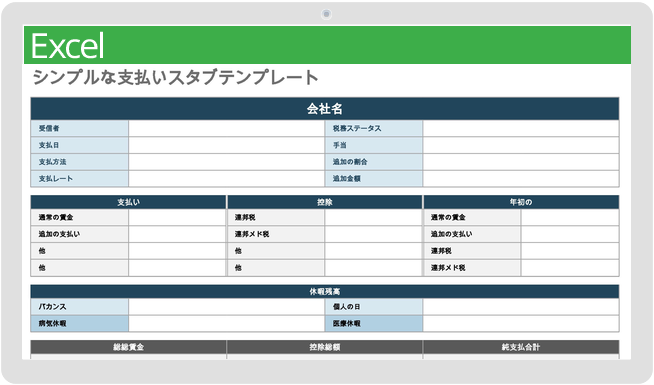This screenshot has width=654, height=385.
Task: Click value cell for 連邦メド税 in 年初の section
Action: coord(570,267)
